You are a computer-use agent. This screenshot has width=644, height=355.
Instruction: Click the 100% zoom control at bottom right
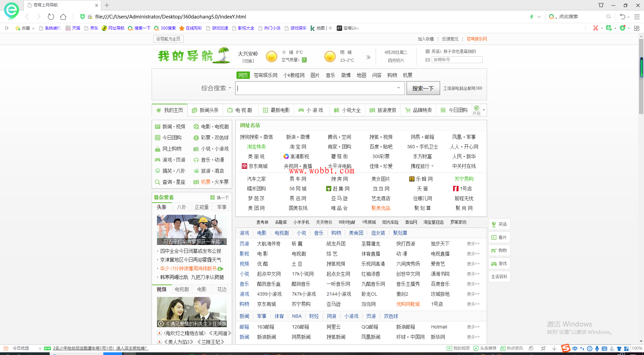(x=637, y=348)
